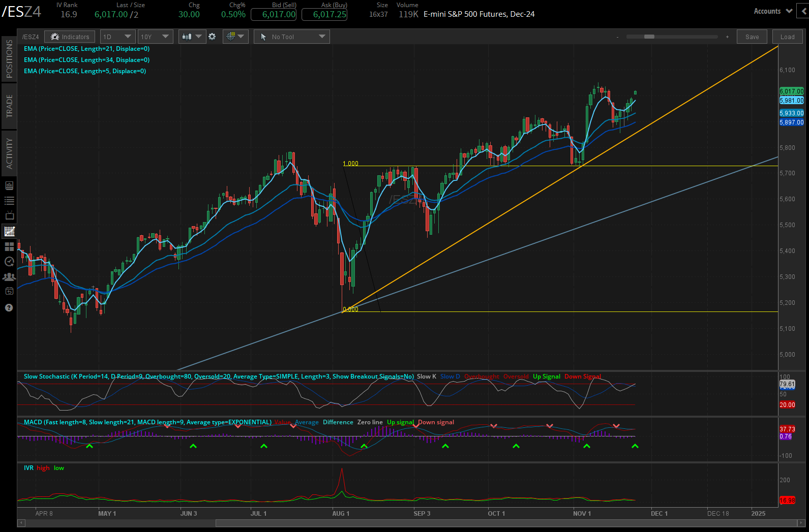Click the MACD indicator label
Image resolution: width=809 pixels, height=532 pixels.
point(147,422)
